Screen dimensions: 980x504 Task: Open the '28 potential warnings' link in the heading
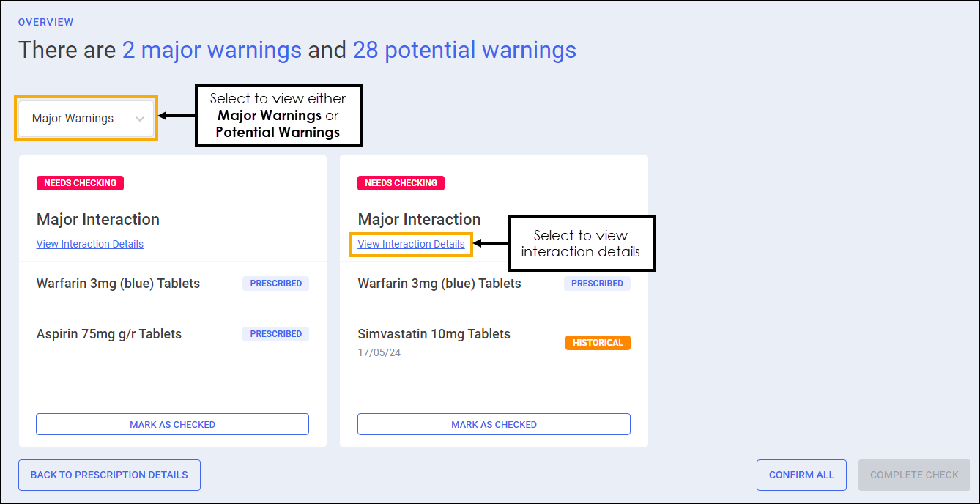(x=464, y=50)
